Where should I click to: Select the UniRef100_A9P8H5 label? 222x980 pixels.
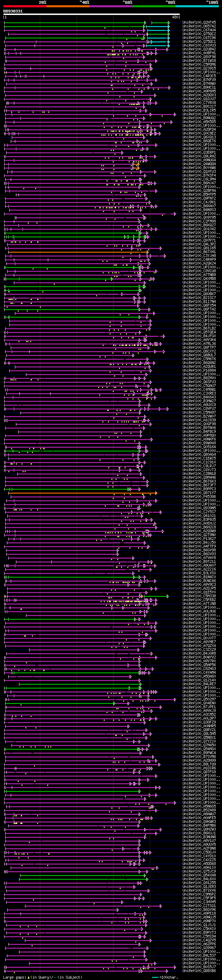pos(199,91)
